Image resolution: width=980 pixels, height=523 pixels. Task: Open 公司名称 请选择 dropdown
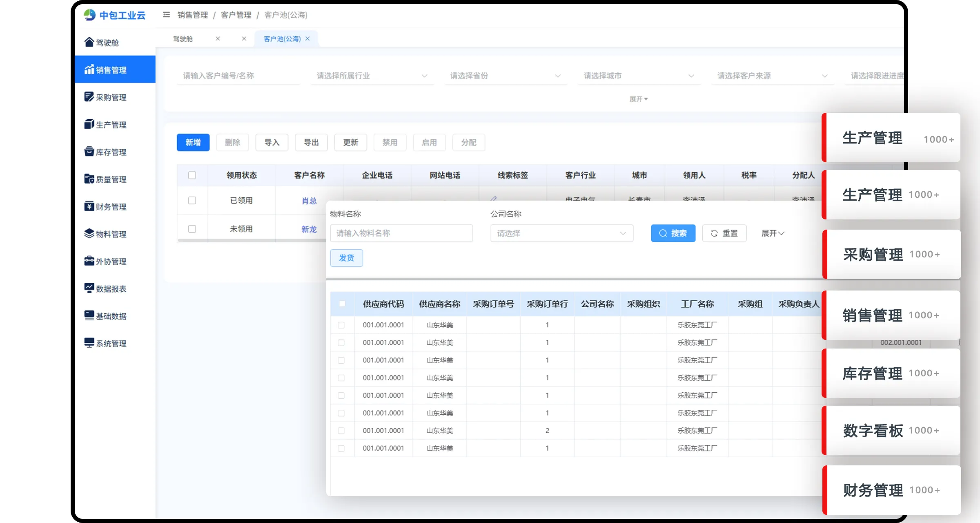pyautogui.click(x=561, y=233)
